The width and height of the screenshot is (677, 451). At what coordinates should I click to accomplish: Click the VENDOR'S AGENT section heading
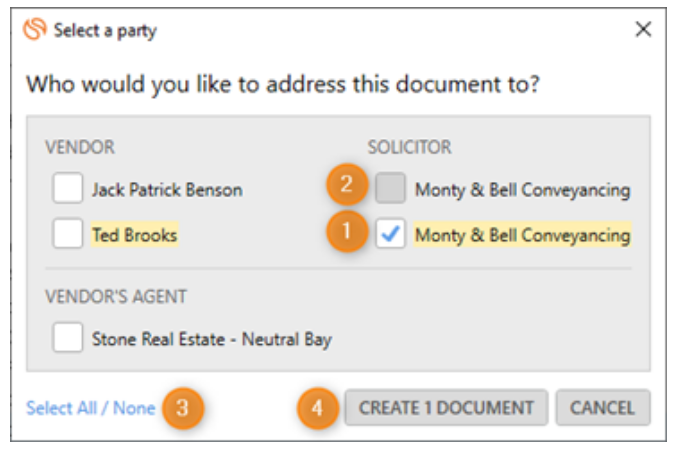pyautogui.click(x=116, y=296)
